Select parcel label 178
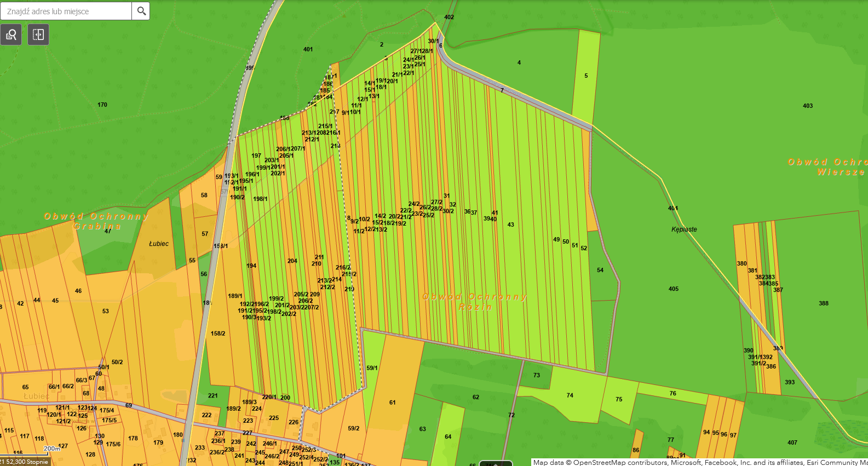The width and height of the screenshot is (868, 466). pos(133,438)
